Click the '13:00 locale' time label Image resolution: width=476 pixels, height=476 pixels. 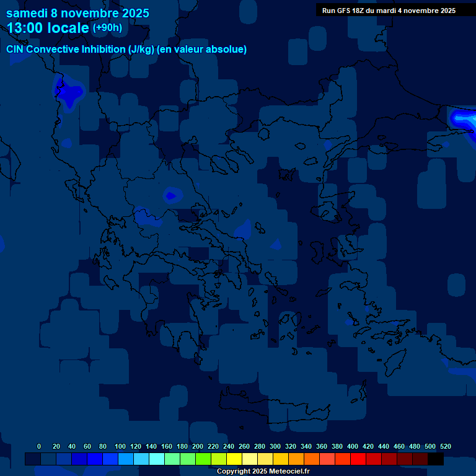pos(48,29)
